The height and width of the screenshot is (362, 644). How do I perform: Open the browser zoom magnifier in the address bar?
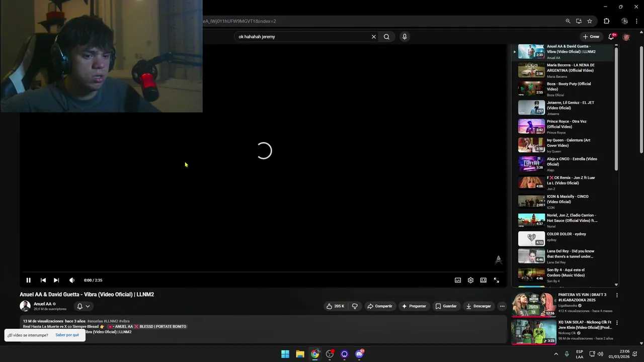tap(568, 21)
